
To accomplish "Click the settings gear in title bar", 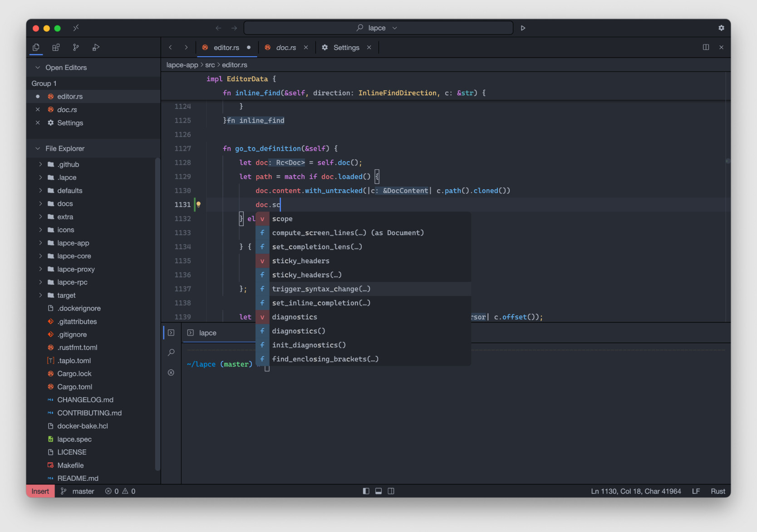I will click(721, 28).
